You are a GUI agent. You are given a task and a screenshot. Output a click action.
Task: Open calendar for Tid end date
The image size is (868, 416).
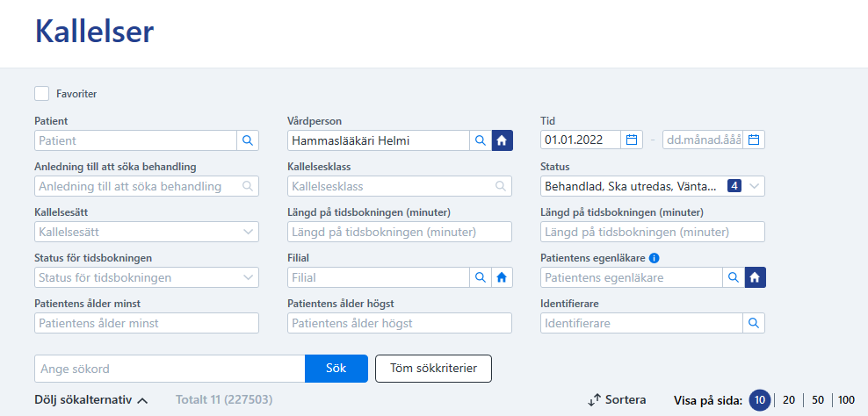pyautogui.click(x=754, y=140)
